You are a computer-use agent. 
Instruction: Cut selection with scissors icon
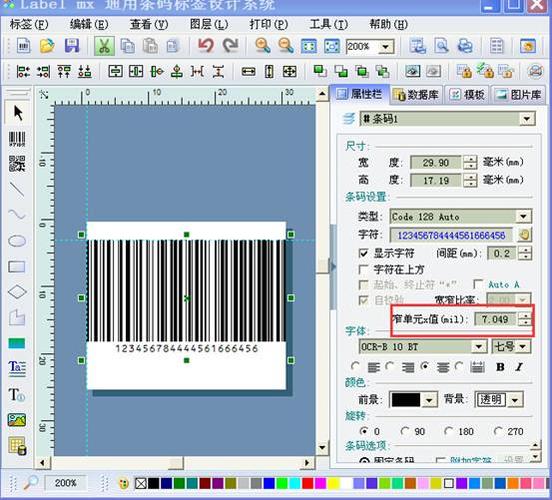[104, 46]
